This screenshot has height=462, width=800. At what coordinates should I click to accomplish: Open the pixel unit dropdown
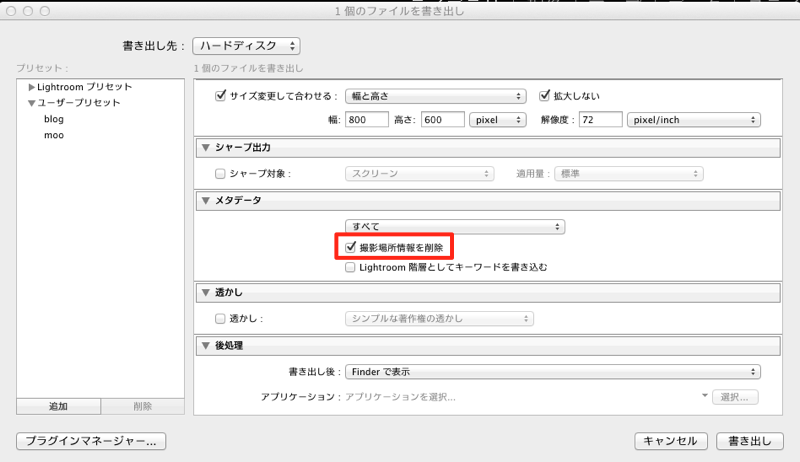tap(498, 120)
